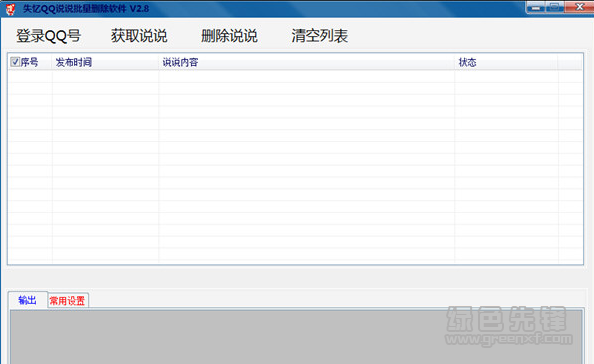The image size is (594, 364).
Task: Click 清空列表 to clear the list
Action: (320, 36)
